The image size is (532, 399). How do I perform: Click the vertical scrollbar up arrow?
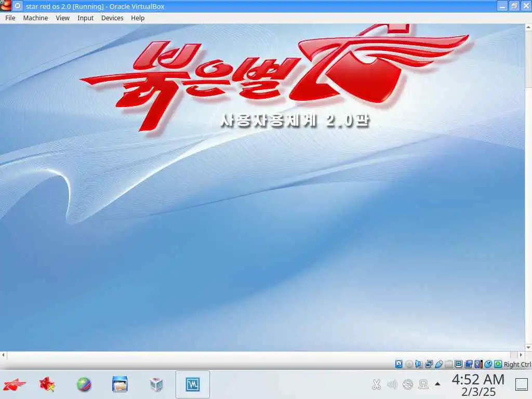click(x=528, y=27)
